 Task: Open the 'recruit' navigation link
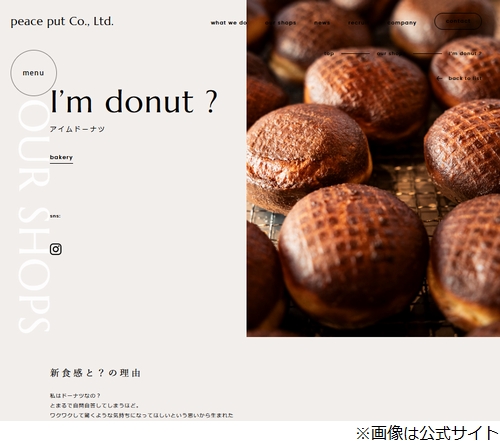coord(359,23)
